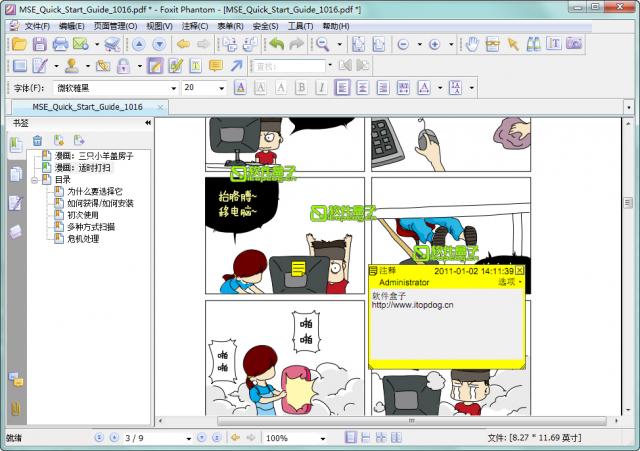Switch to the MSE_Quick_Start_Guide_1016 document tab
This screenshot has width=640, height=451.
[88, 106]
